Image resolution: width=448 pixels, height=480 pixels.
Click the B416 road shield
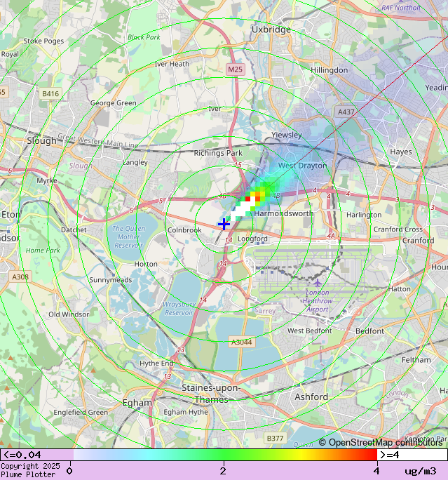coord(50,93)
